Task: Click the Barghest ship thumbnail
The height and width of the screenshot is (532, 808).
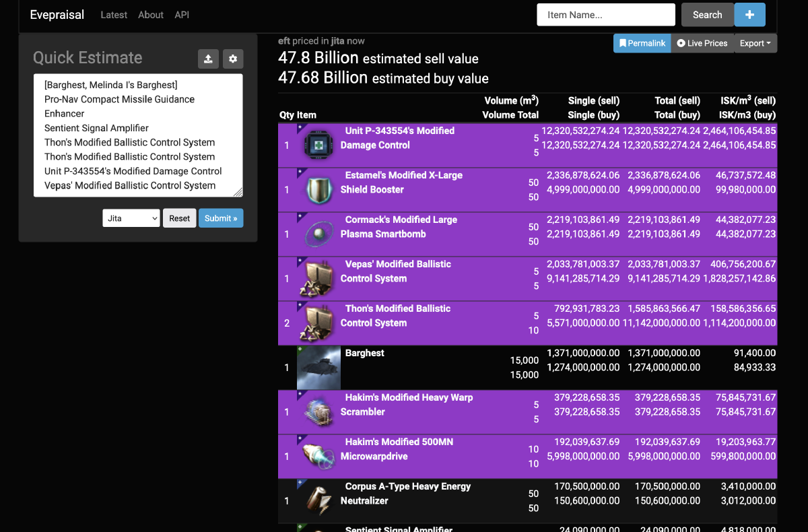Action: 318,367
